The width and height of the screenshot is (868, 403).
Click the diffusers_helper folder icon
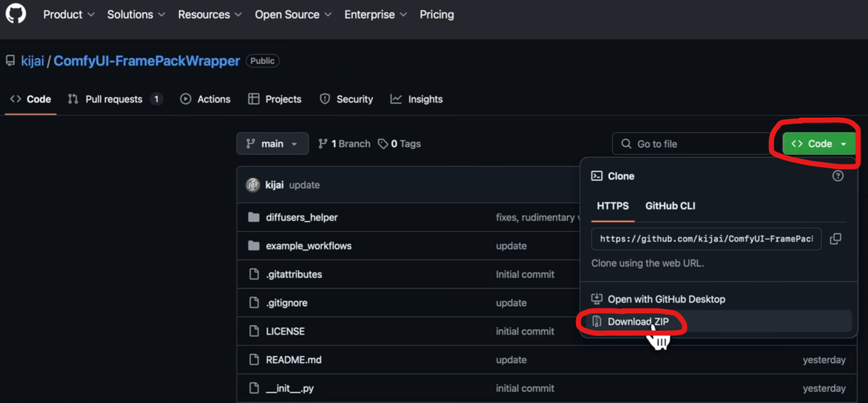[x=253, y=218]
